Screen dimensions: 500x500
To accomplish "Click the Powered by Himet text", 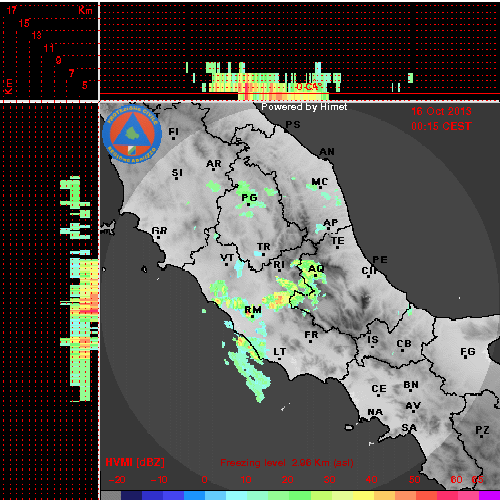I will (304, 107).
